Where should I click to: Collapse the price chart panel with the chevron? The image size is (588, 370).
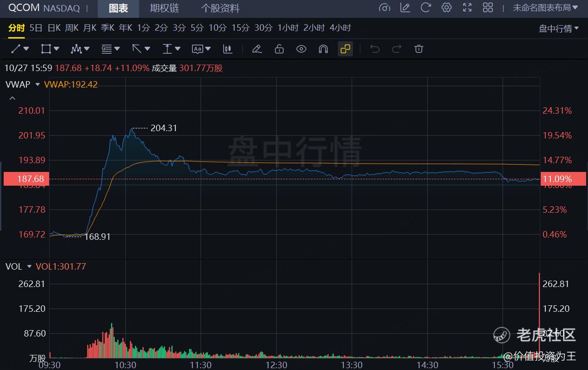point(12,98)
